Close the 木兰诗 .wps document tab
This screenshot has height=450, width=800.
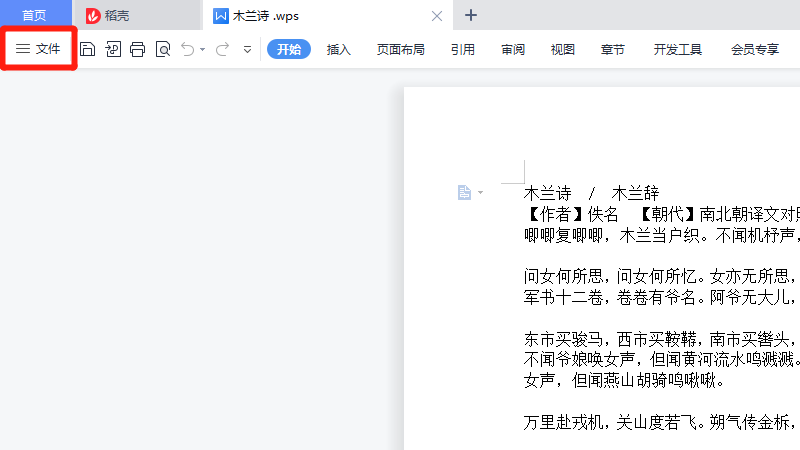click(436, 15)
